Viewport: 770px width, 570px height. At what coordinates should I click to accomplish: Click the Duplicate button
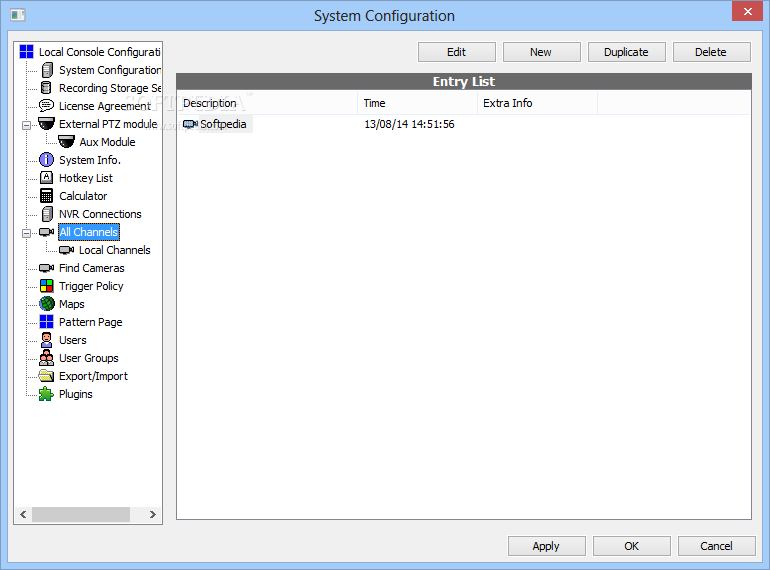click(x=626, y=52)
